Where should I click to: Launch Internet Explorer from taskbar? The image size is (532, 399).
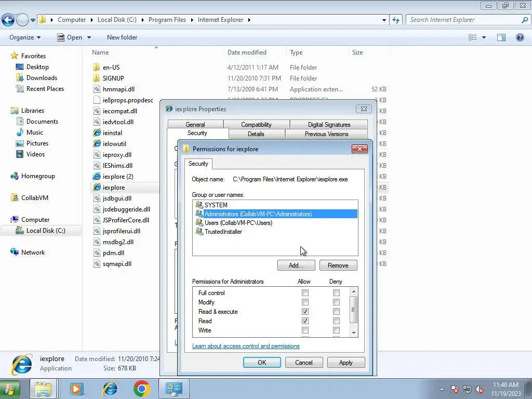click(x=110, y=389)
